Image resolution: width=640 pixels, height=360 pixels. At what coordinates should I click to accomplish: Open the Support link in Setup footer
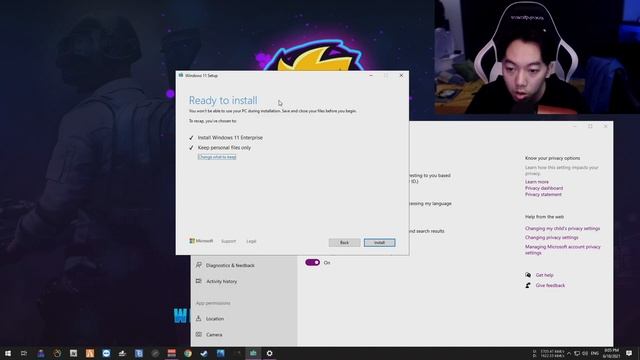tap(229, 241)
